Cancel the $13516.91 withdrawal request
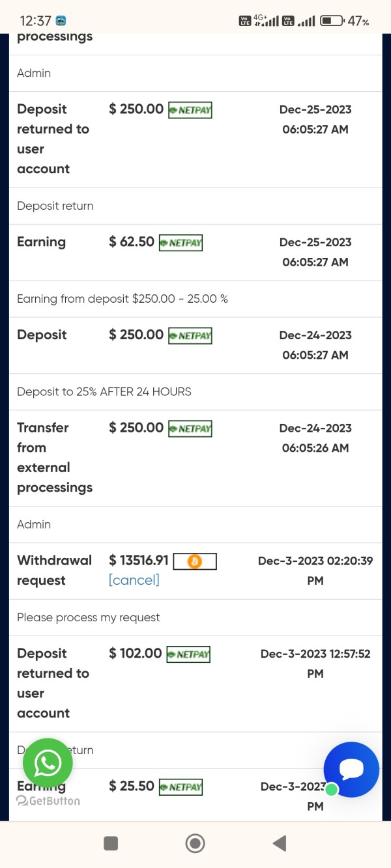Viewport: 391px width, 868px height. tap(134, 580)
